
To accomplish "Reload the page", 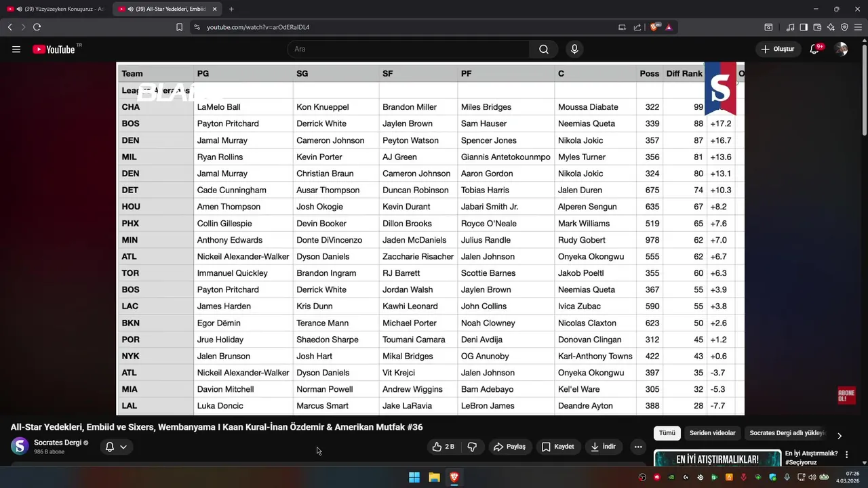I will [37, 27].
